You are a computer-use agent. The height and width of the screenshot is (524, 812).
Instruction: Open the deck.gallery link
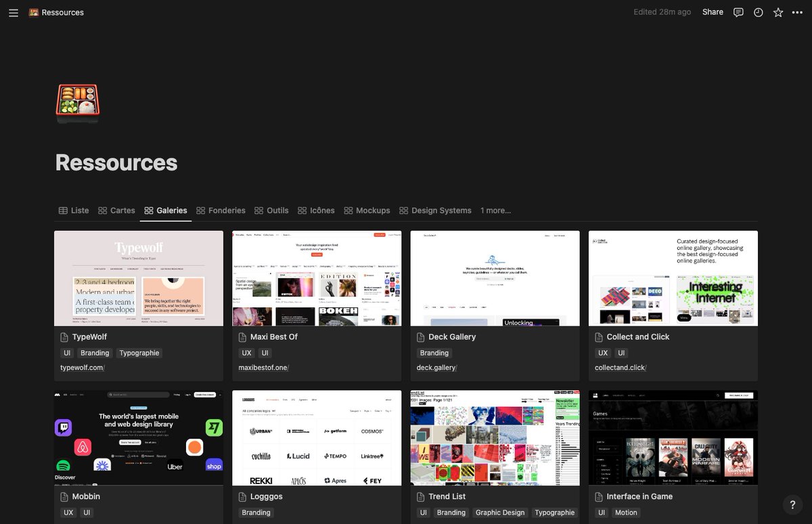(436, 368)
